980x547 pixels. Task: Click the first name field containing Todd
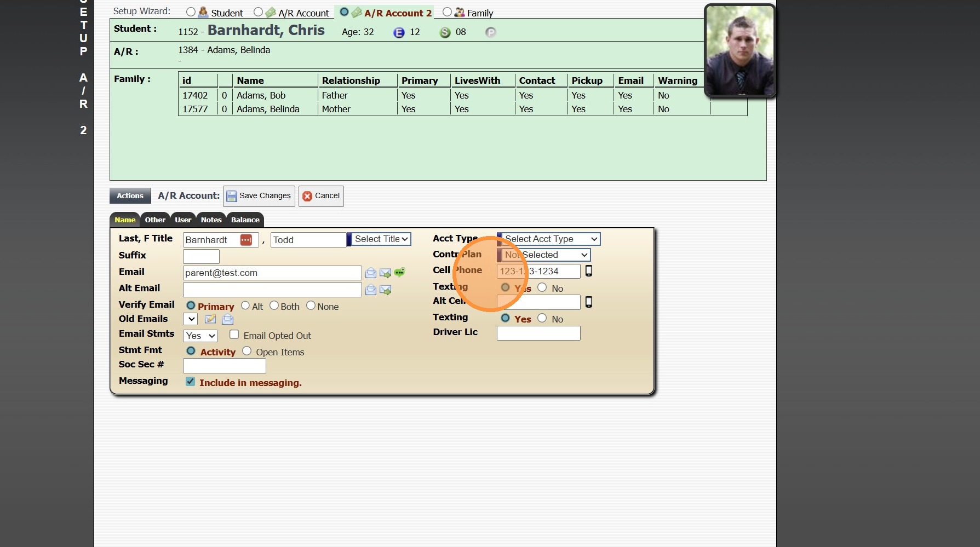click(308, 240)
